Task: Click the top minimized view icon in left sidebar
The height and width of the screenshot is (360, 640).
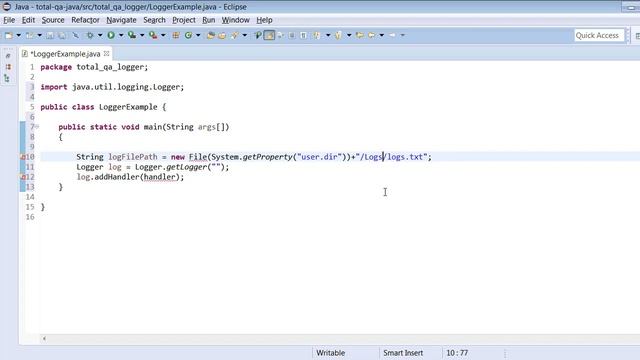Action: click(x=8, y=56)
